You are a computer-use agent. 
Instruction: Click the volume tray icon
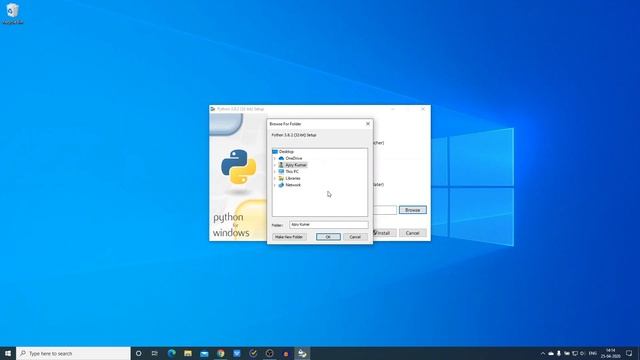[x=582, y=353]
